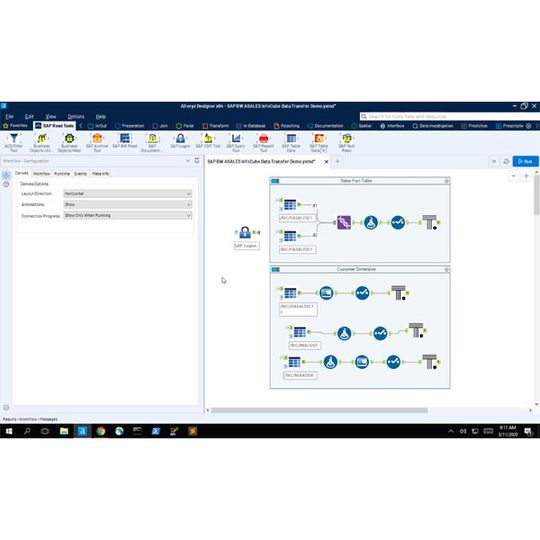Image resolution: width=540 pixels, height=540 pixels.
Task: Open the Layout Direction dropdown
Action: tap(127, 194)
